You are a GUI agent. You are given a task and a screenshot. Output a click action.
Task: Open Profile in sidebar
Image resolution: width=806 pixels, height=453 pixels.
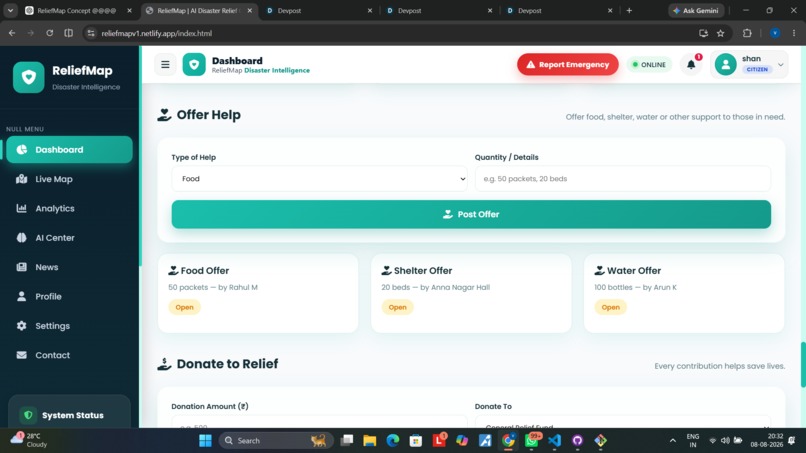pos(69,296)
